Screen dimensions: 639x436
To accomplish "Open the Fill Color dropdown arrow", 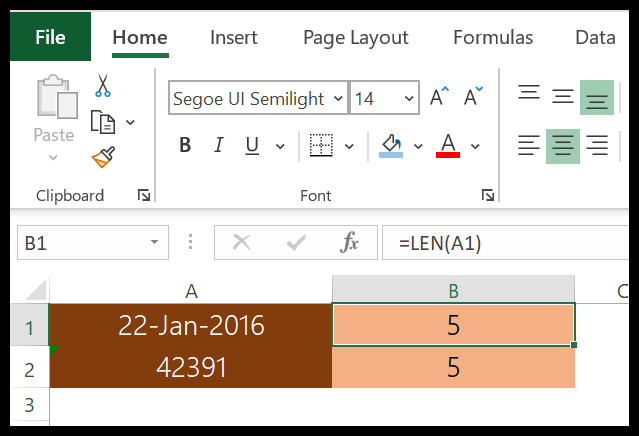I will [418, 146].
